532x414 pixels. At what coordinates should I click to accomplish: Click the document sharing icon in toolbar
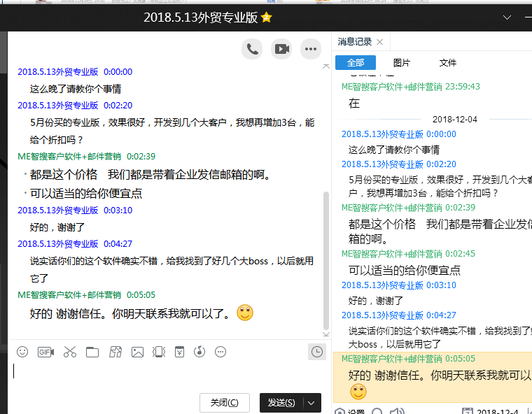(115, 352)
